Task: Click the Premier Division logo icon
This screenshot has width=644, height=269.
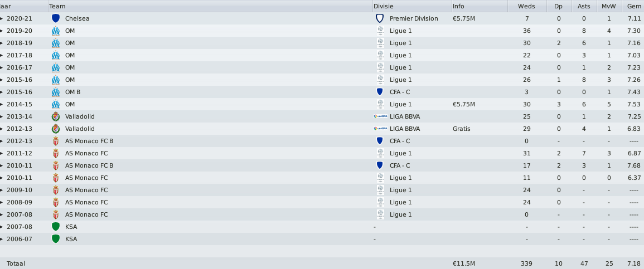Action: (x=380, y=18)
